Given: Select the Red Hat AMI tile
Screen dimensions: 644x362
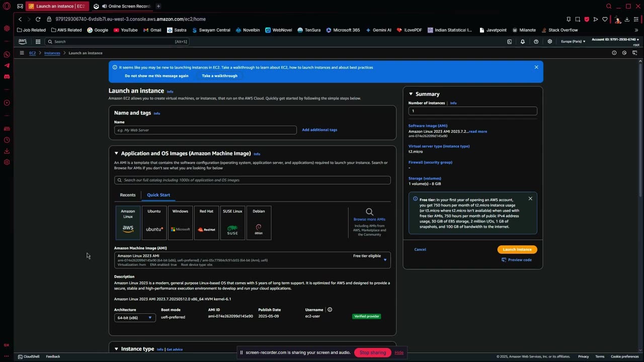Looking at the screenshot, I should click(x=206, y=222).
